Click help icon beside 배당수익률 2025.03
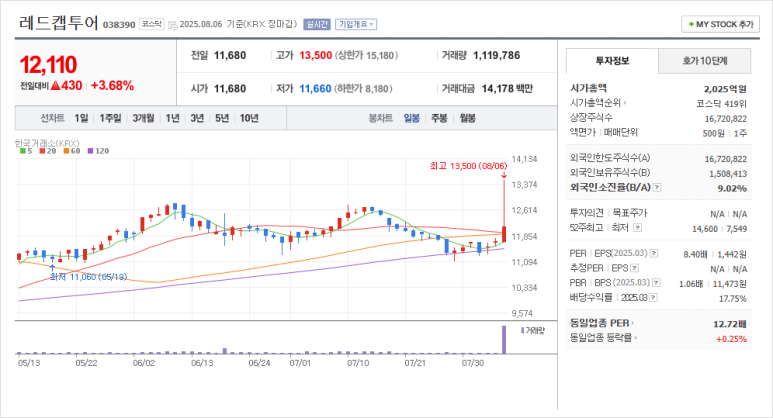Screen dimensions: 773x418 pos(653,298)
